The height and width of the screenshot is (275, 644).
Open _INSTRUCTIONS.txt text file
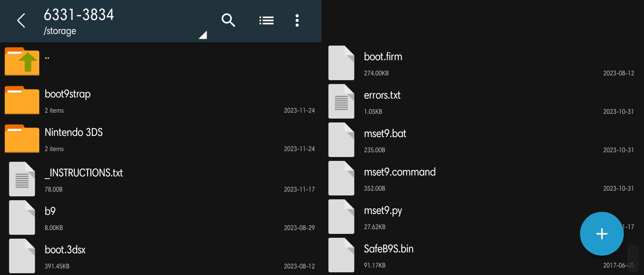pyautogui.click(x=84, y=173)
